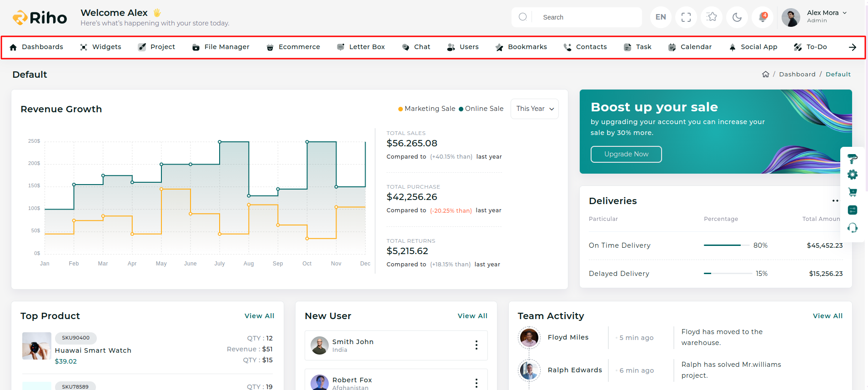Select the File Manager menu item
The image size is (868, 390).
(221, 47)
